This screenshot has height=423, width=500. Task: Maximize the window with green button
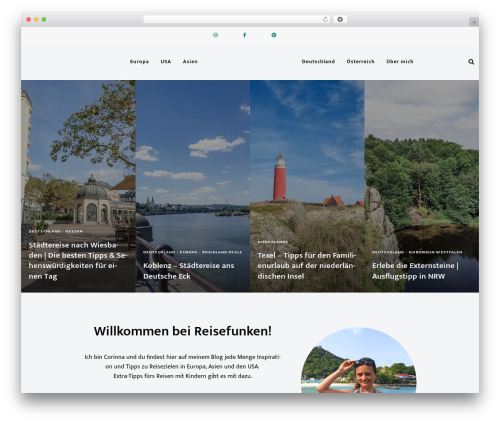(x=44, y=20)
